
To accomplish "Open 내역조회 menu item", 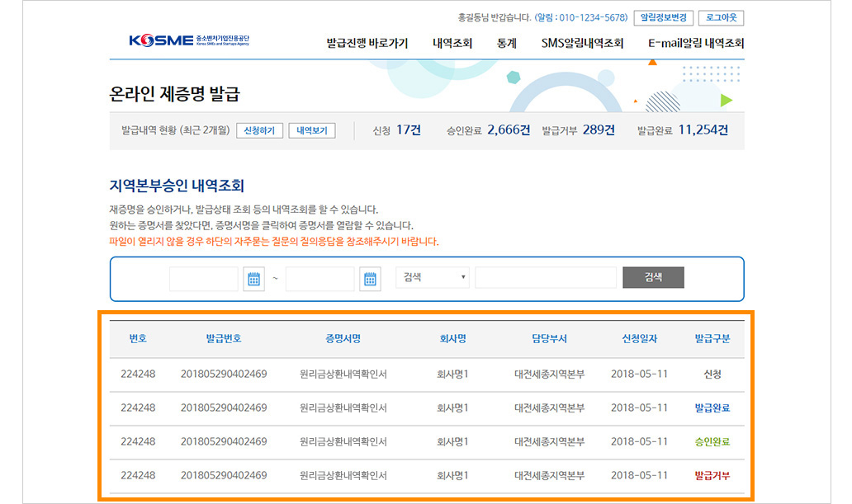I will point(452,43).
